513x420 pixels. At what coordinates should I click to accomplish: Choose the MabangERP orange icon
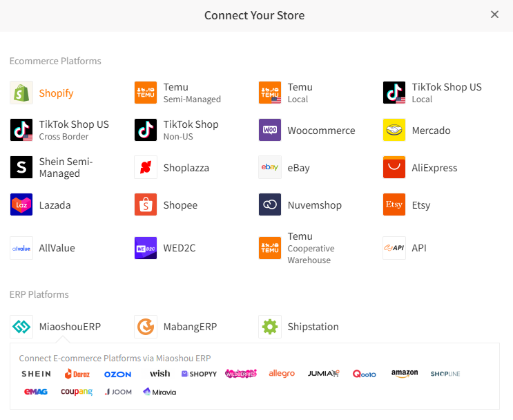pyautogui.click(x=146, y=327)
